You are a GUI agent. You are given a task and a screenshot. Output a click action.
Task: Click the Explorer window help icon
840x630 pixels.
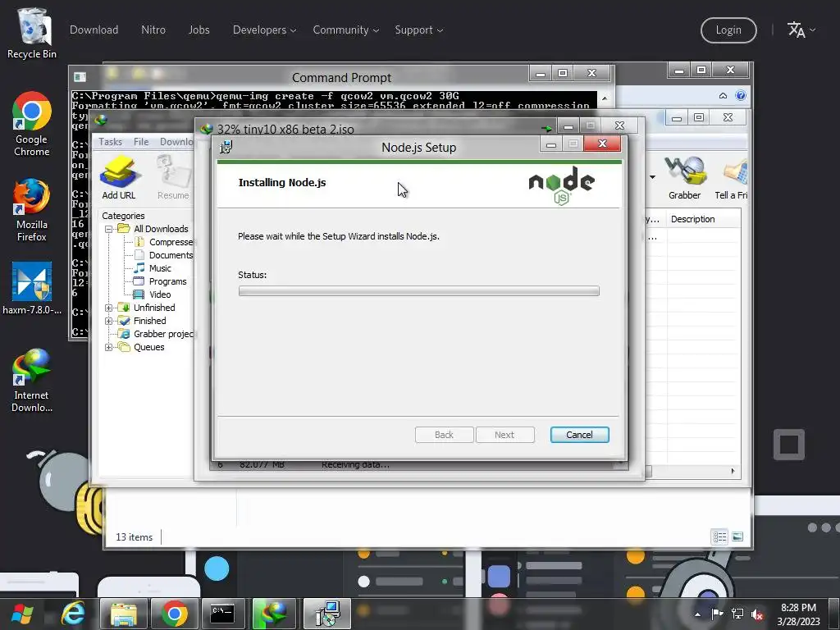741,95
